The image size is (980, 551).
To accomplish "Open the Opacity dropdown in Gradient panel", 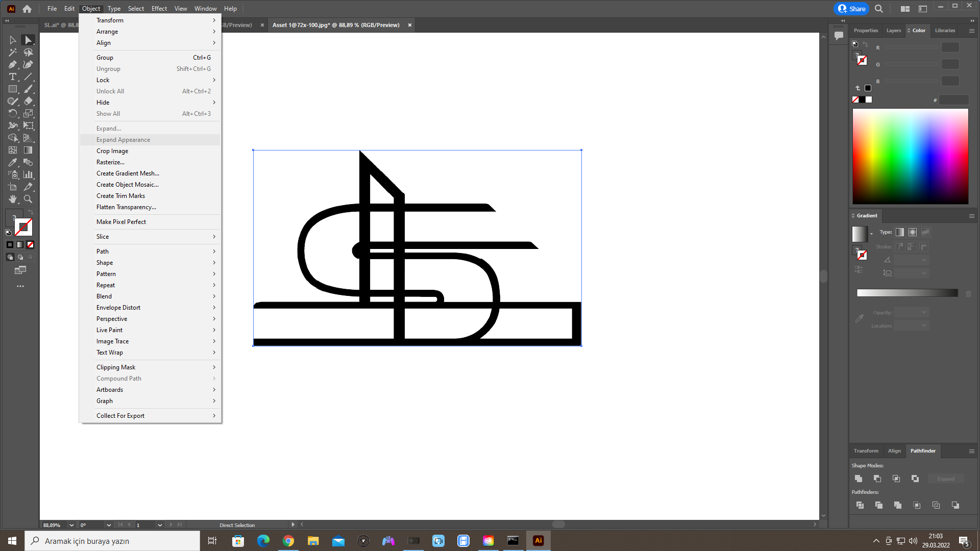I will pos(923,312).
